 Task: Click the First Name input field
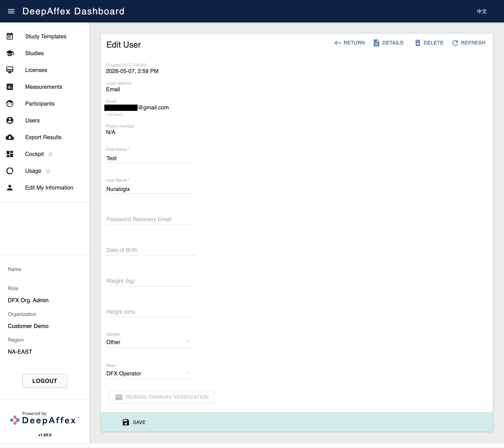(151, 158)
